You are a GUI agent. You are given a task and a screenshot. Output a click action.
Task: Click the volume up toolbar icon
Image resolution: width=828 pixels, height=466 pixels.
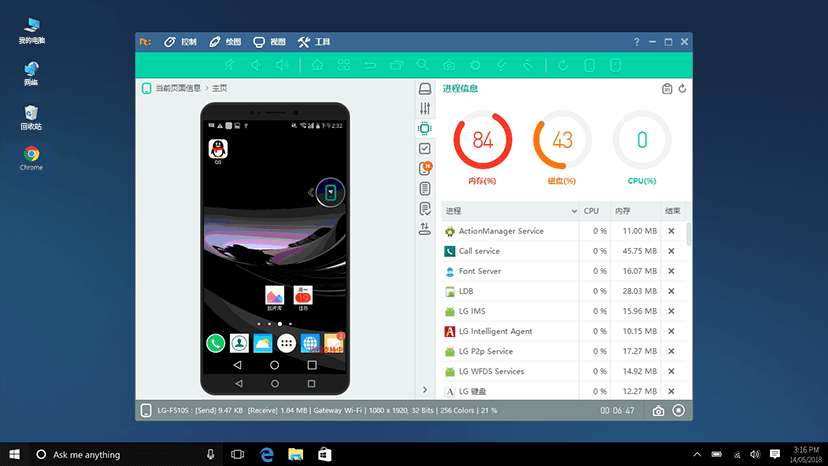tap(283, 65)
